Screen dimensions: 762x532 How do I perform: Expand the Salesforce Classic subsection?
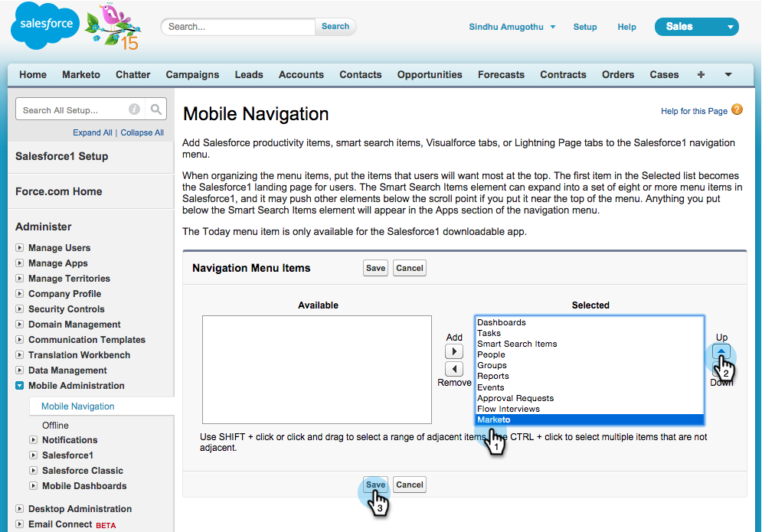point(33,470)
